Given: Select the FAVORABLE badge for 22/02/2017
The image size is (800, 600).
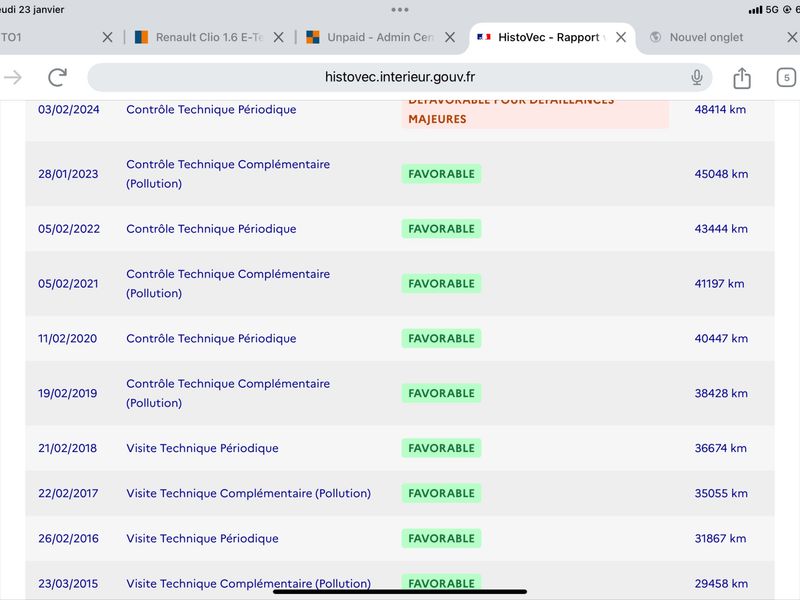Looking at the screenshot, I should 441,493.
